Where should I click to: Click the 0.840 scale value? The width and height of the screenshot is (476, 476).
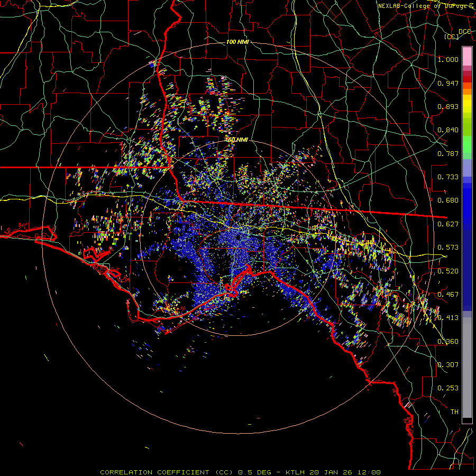[x=448, y=130]
